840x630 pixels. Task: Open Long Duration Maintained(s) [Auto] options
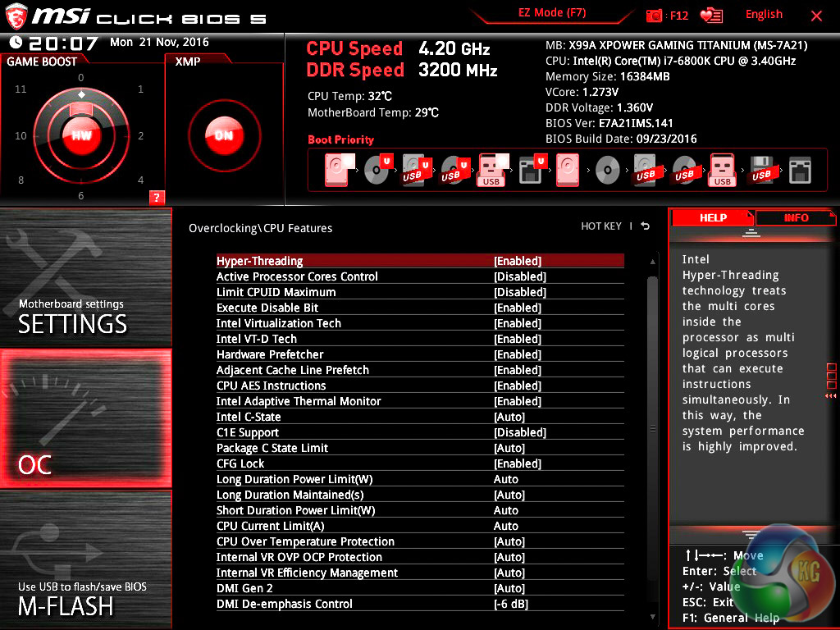[420, 495]
